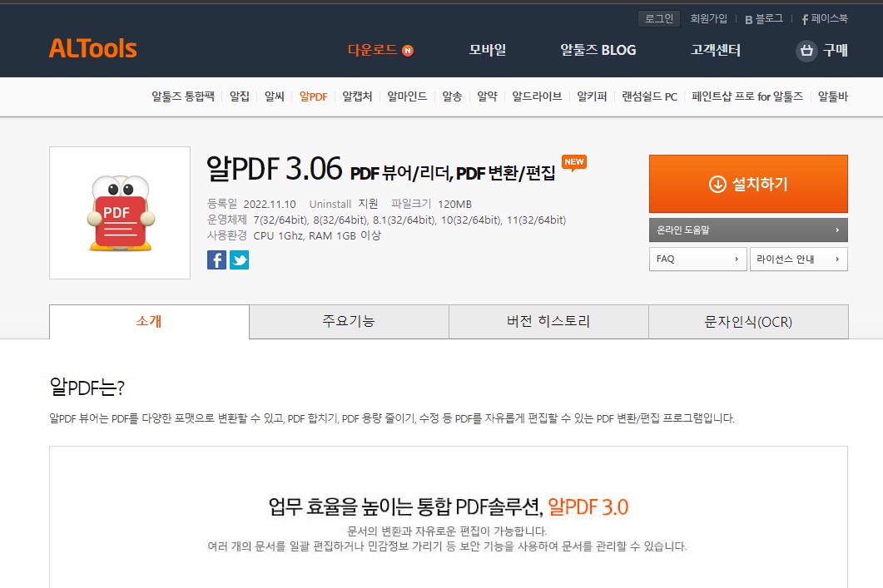Open the FAQ button
883x588 pixels.
click(697, 259)
